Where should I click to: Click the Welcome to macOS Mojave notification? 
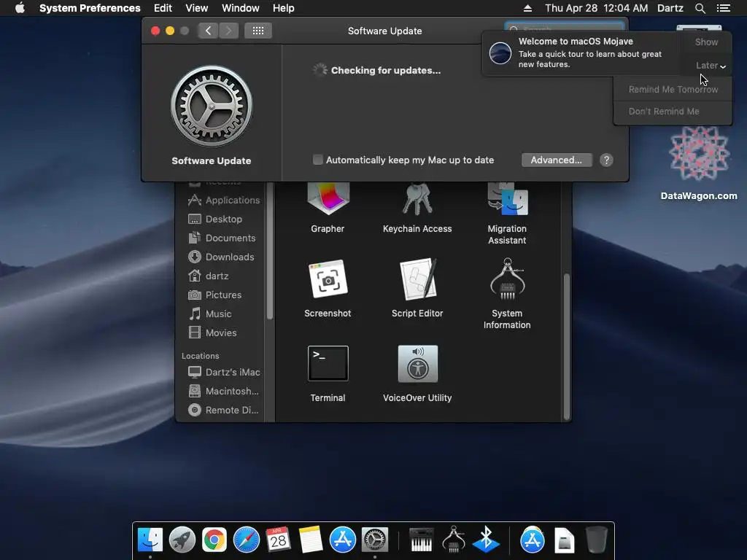pyautogui.click(x=581, y=52)
